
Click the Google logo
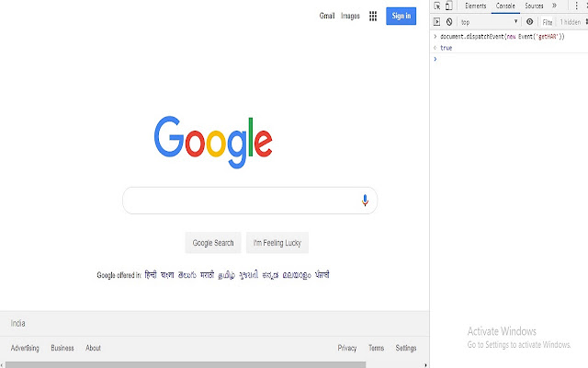(213, 142)
